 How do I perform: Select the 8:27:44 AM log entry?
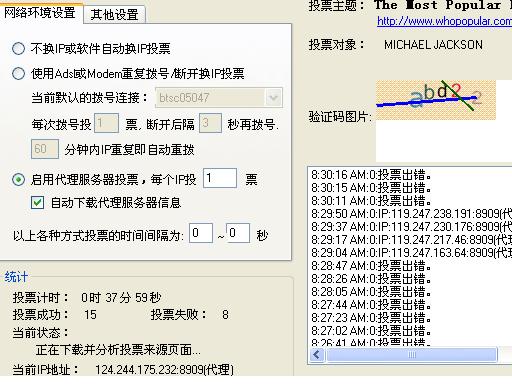click(x=371, y=305)
